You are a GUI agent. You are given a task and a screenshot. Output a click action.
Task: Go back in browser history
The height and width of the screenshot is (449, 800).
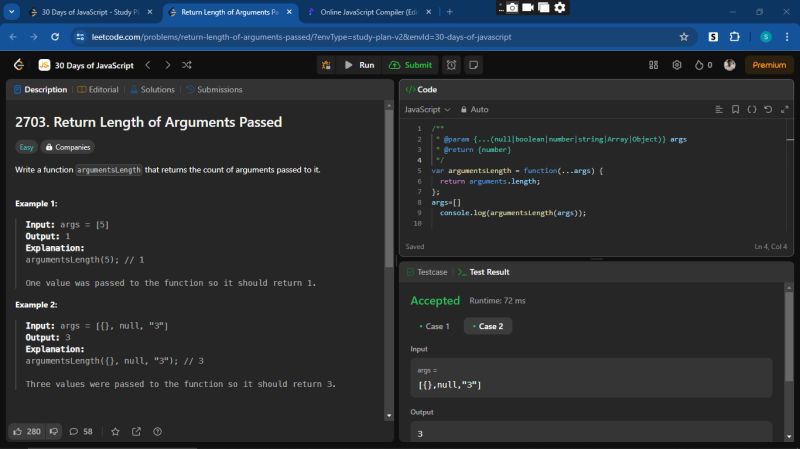pos(13,37)
